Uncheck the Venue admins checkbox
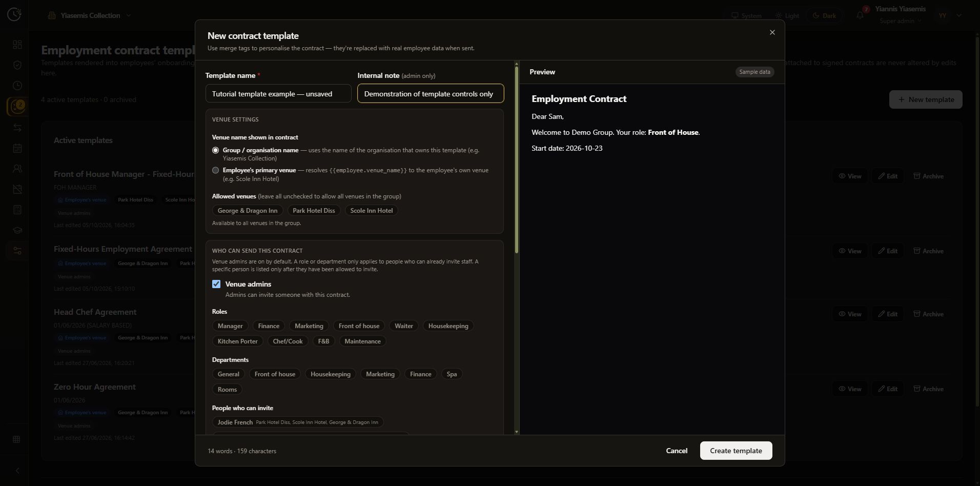 pos(216,284)
